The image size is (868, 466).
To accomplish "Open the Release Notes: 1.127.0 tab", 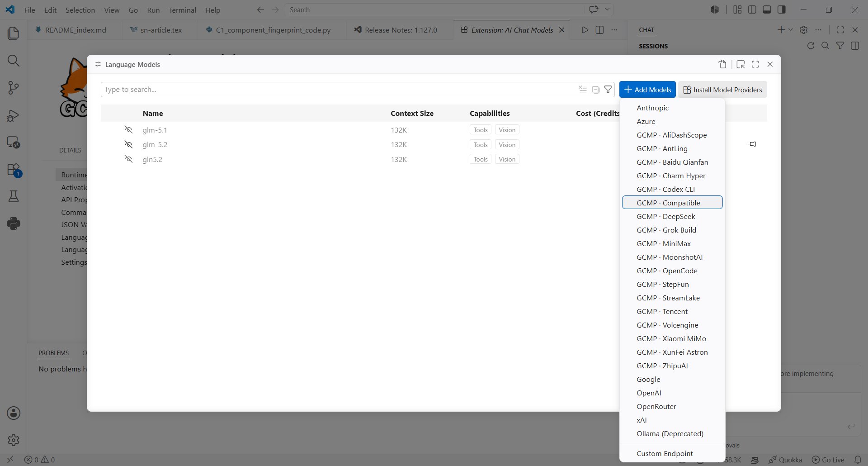I will (x=401, y=30).
